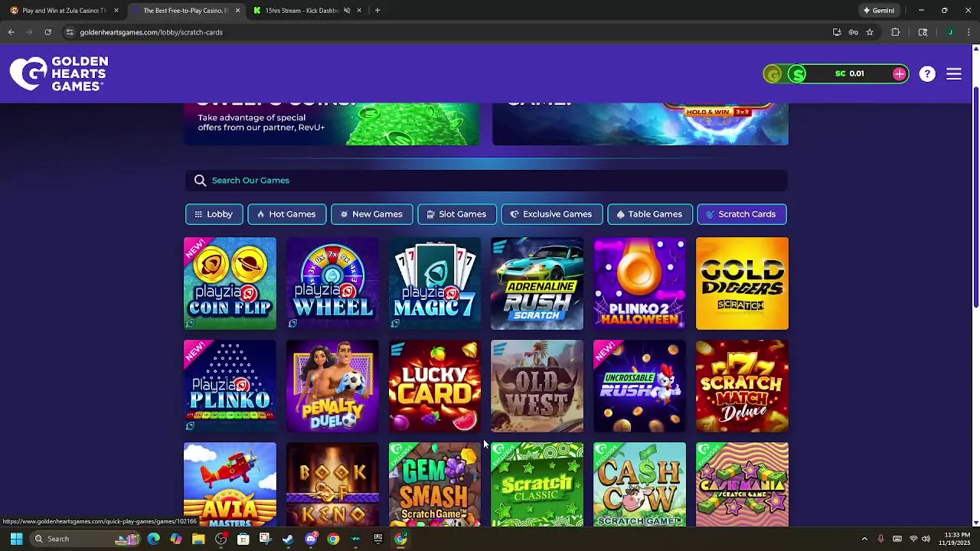The width and height of the screenshot is (980, 551).
Task: Open Cashmania Scratch Game
Action: coord(742,484)
